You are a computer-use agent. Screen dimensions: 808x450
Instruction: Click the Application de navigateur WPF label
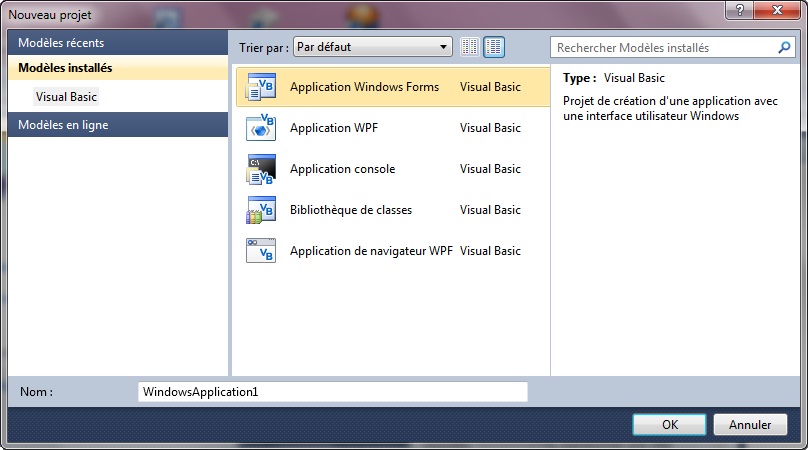tap(371, 251)
